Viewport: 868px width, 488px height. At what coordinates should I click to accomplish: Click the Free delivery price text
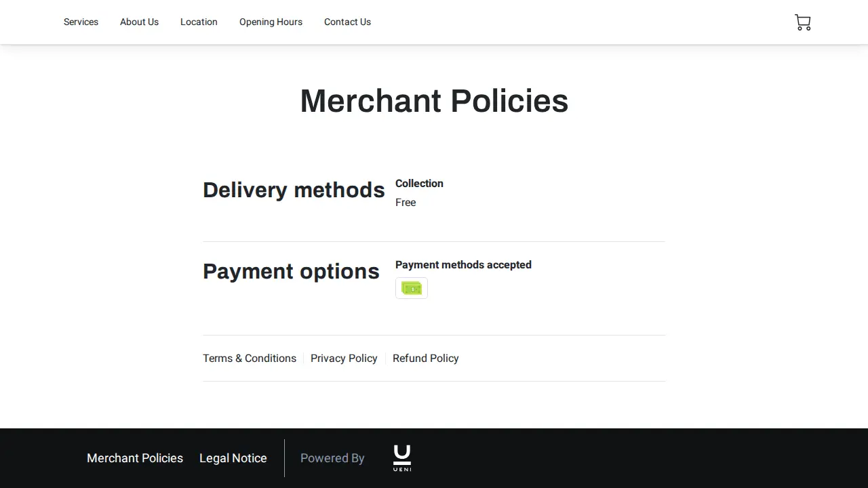[406, 203]
